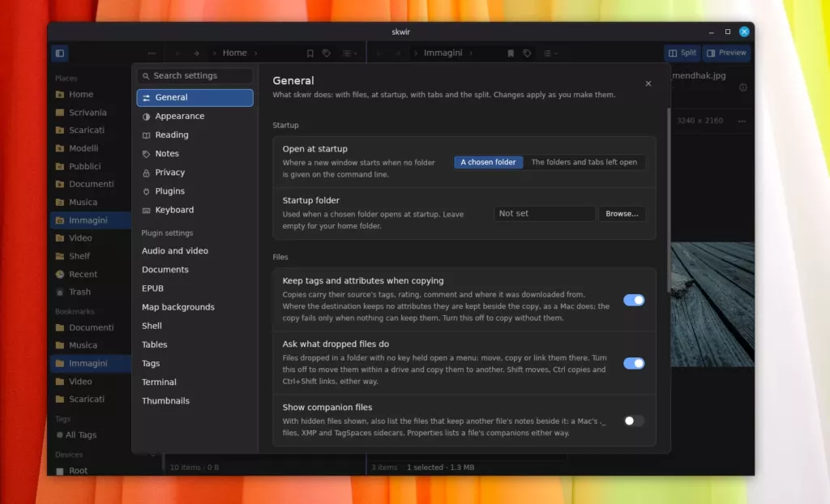
Task: Open the three-dots menu left of the Home breadcrumb
Action: (152, 53)
